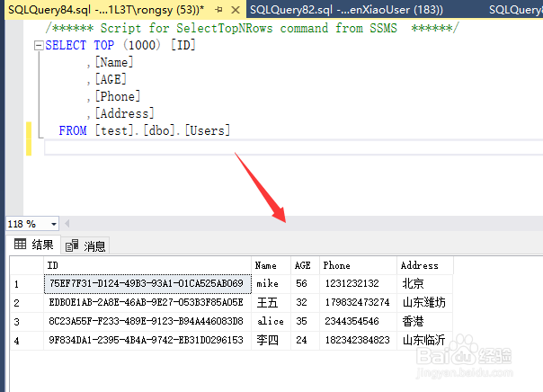Place cursor on empty line below FROM
This screenshot has width=543, height=392.
(x=293, y=147)
